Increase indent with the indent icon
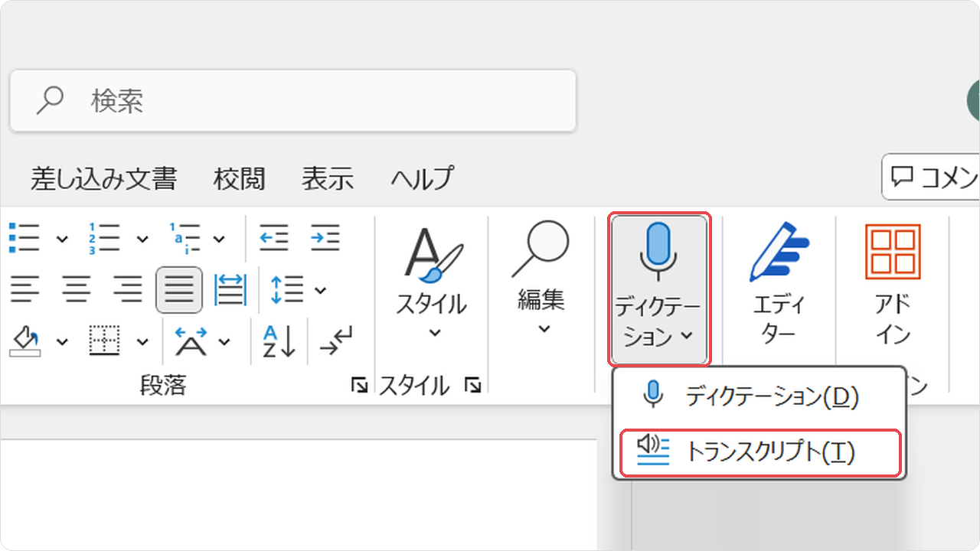The width and height of the screenshot is (980, 551). click(x=325, y=238)
